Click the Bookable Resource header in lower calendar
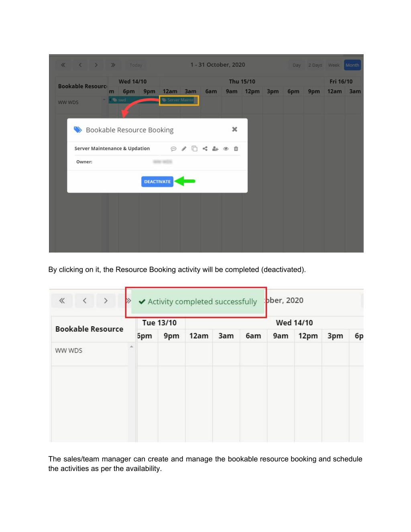 click(x=89, y=329)
